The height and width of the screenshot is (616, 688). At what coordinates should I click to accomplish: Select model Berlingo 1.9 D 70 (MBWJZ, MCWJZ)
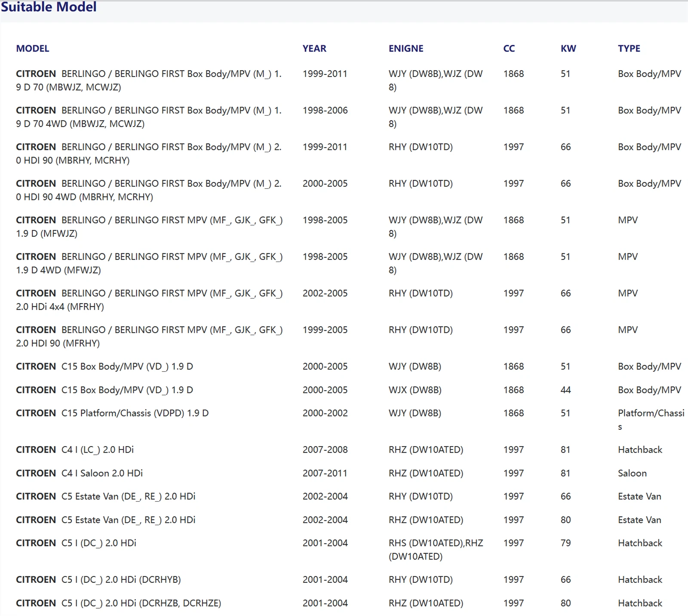[x=149, y=80]
